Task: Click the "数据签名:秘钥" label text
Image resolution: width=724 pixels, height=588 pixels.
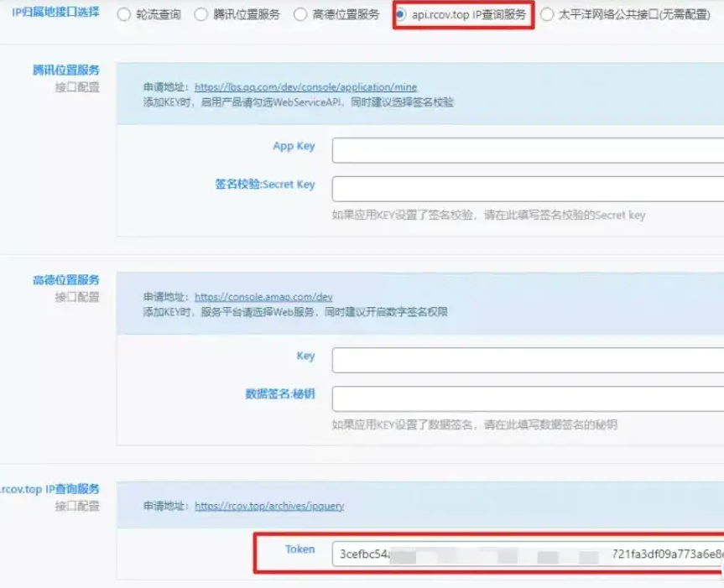Action: (280, 394)
